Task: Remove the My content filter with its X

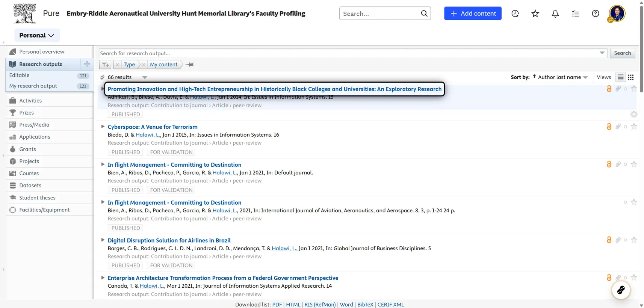Action: click(x=144, y=65)
